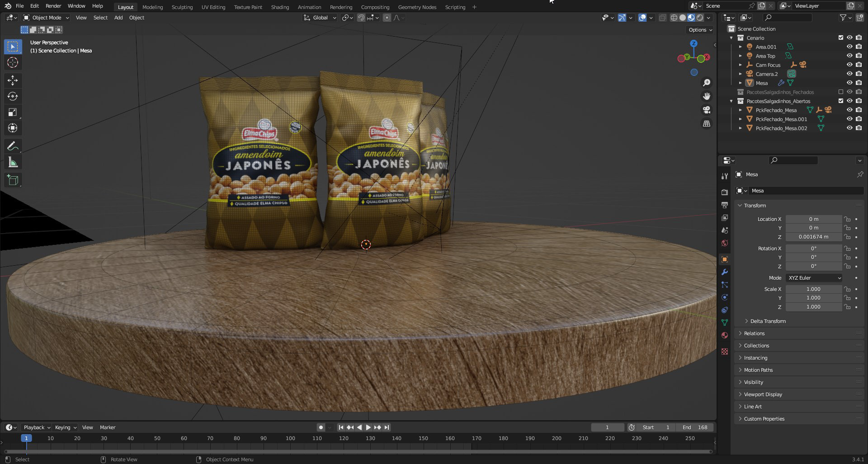Activate the Select Box tool

pyautogui.click(x=13, y=47)
